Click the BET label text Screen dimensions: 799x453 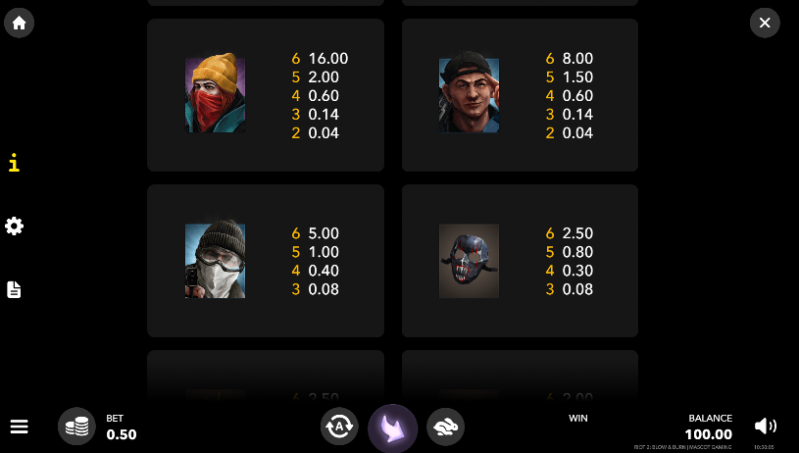pos(115,418)
